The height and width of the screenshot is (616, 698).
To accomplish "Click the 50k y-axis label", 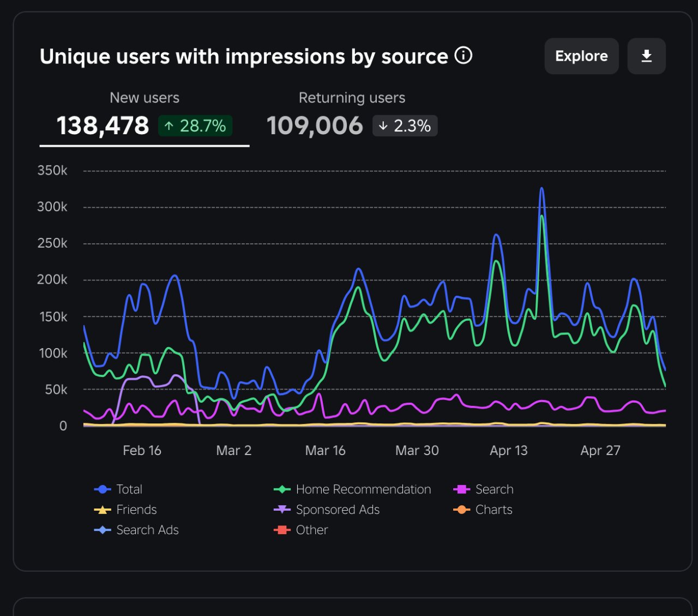I will coord(56,390).
